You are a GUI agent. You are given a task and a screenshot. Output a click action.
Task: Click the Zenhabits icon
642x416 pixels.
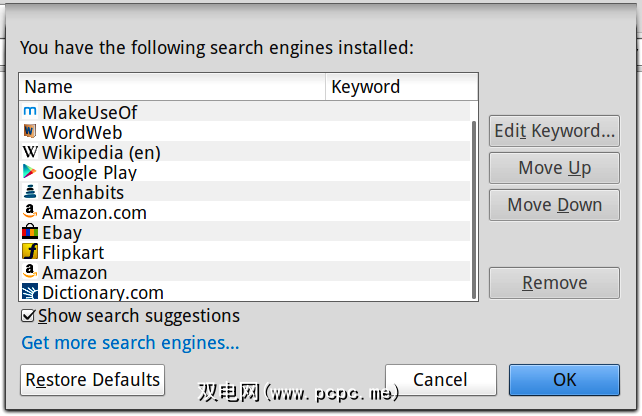click(x=30, y=192)
